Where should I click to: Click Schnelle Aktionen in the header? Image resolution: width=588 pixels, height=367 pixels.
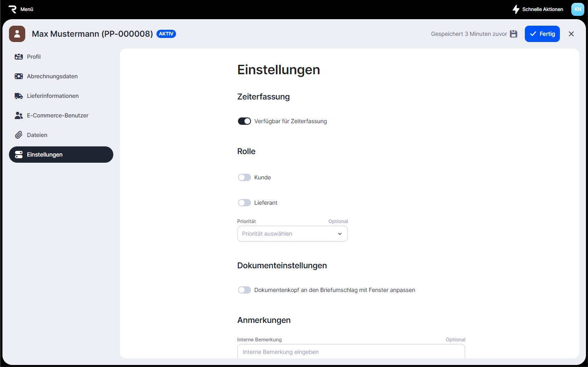542,9
